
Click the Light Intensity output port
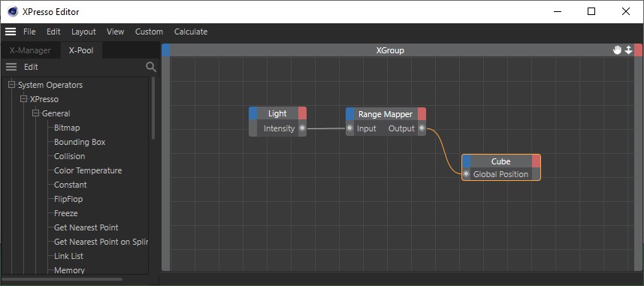[x=302, y=128]
